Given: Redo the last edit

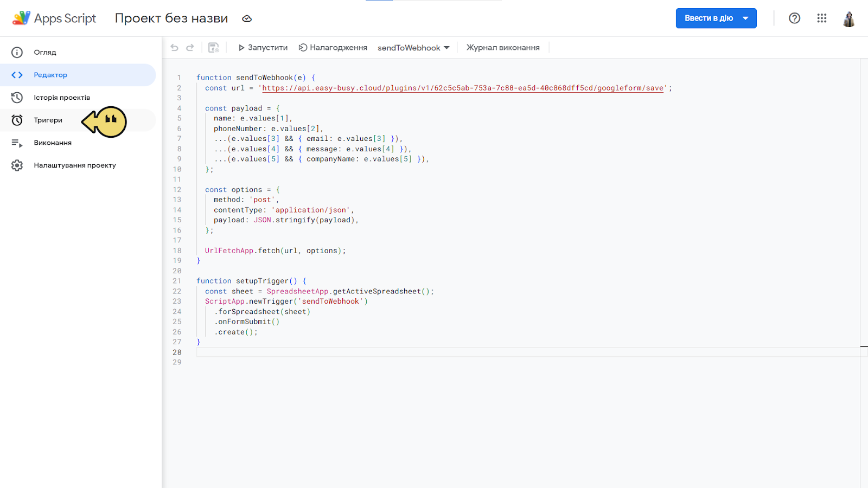Looking at the screenshot, I should [x=190, y=48].
